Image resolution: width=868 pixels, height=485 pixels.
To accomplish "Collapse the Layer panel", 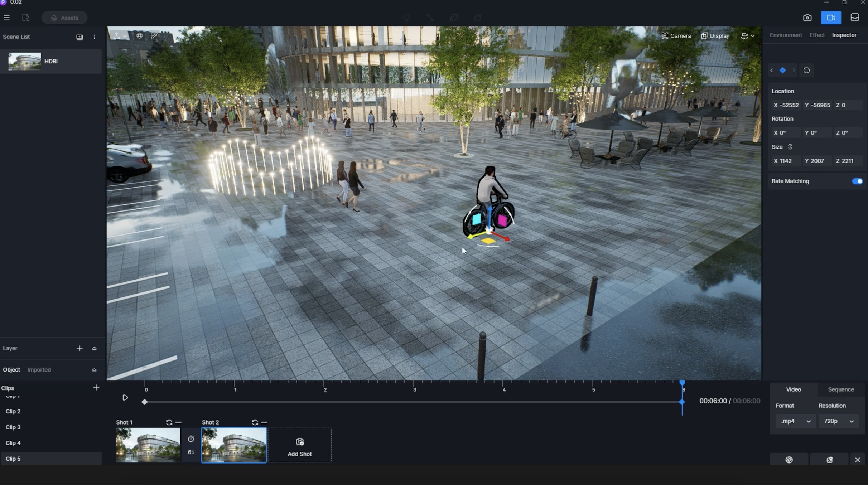I will (x=94, y=348).
